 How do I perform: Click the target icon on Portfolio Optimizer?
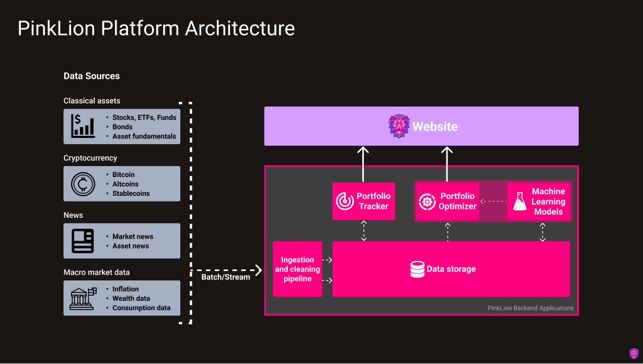427,202
